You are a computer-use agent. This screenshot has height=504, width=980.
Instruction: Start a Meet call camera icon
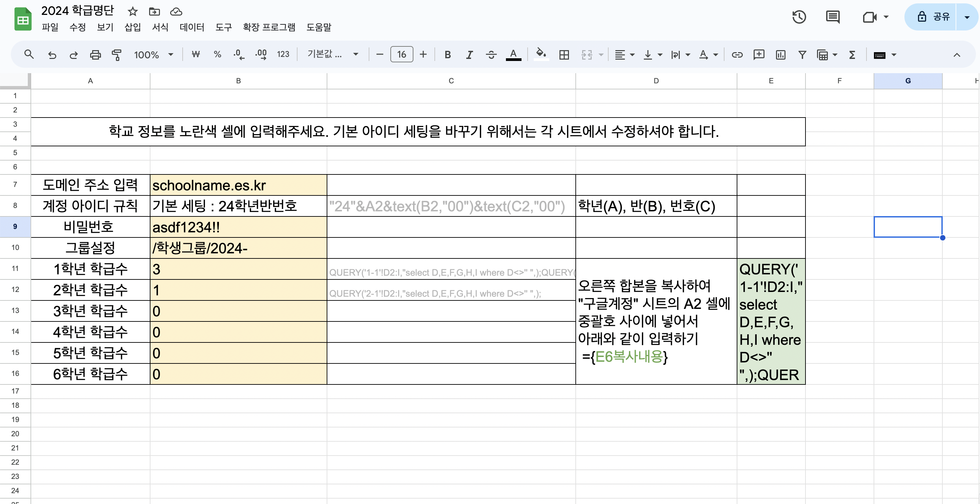(870, 17)
